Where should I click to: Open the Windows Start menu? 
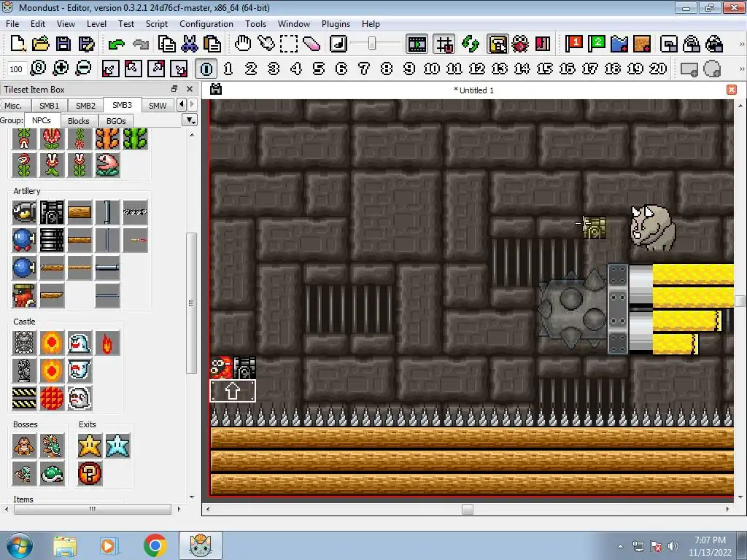pos(18,545)
